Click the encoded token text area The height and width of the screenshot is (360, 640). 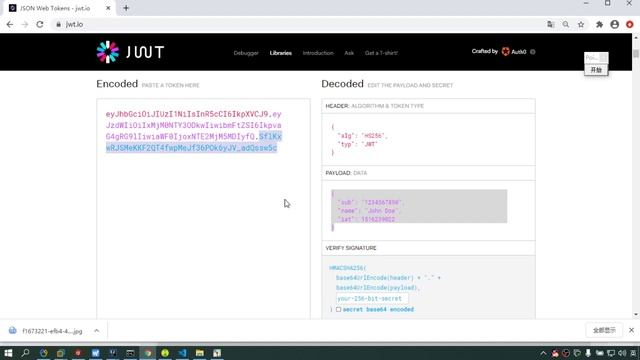(203, 208)
